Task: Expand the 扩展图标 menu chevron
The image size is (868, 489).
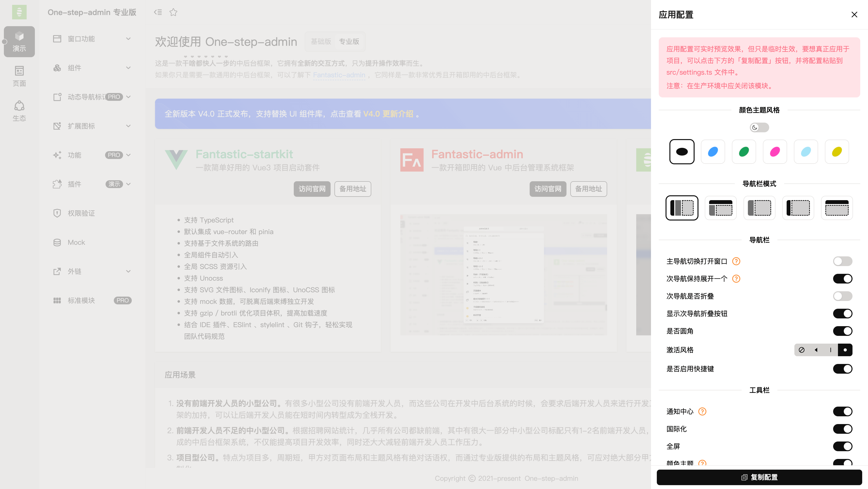Action: pos(128,126)
